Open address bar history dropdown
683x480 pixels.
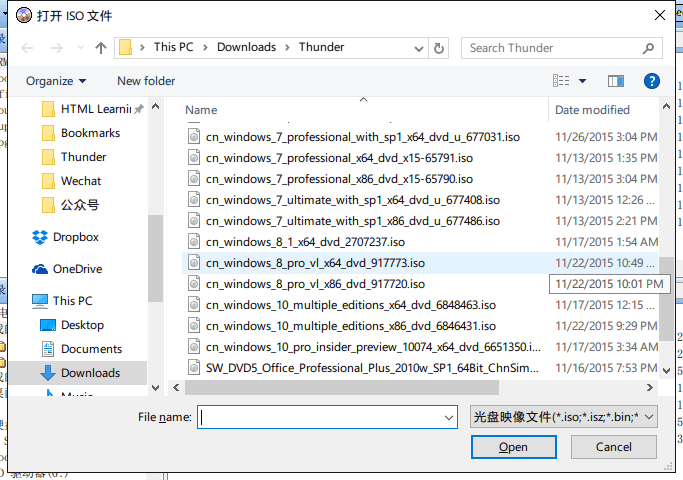(x=419, y=48)
